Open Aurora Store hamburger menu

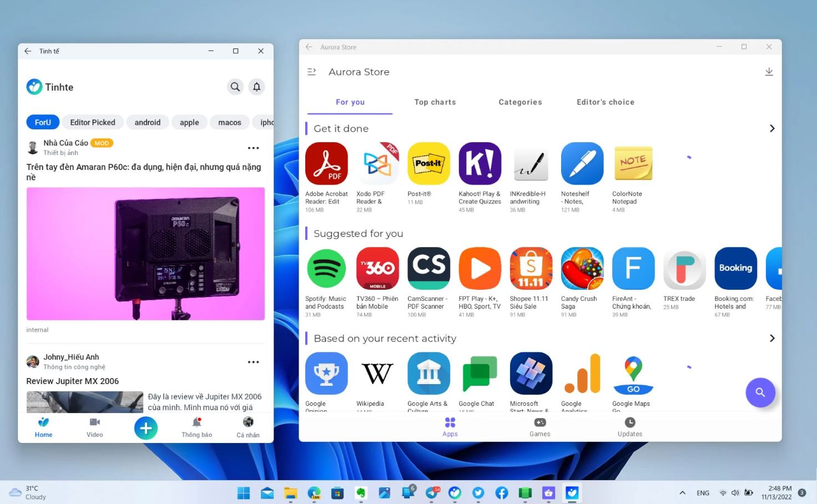[311, 72]
